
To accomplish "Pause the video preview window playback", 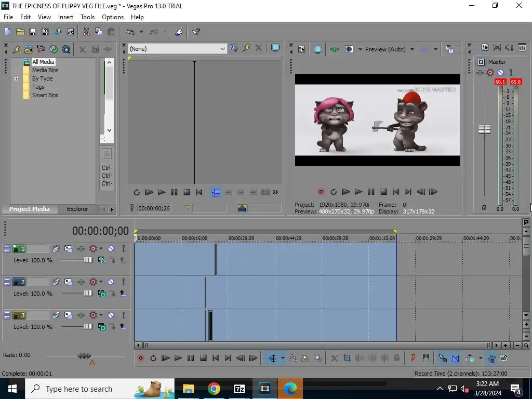I will pos(371,192).
